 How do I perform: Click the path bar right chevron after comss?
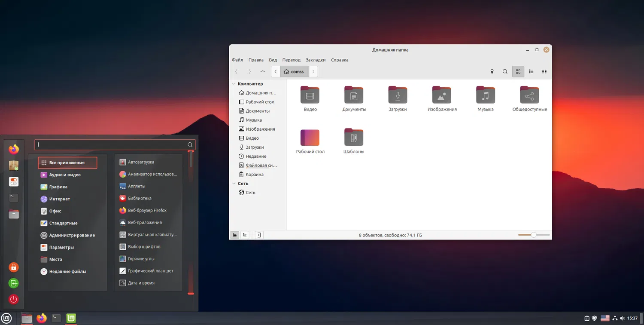click(x=313, y=71)
